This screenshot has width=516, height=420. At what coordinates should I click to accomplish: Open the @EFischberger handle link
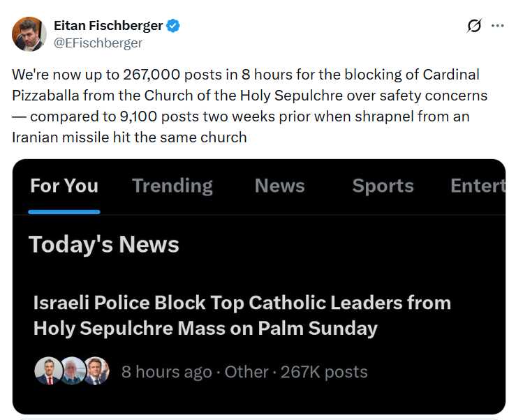coord(98,43)
